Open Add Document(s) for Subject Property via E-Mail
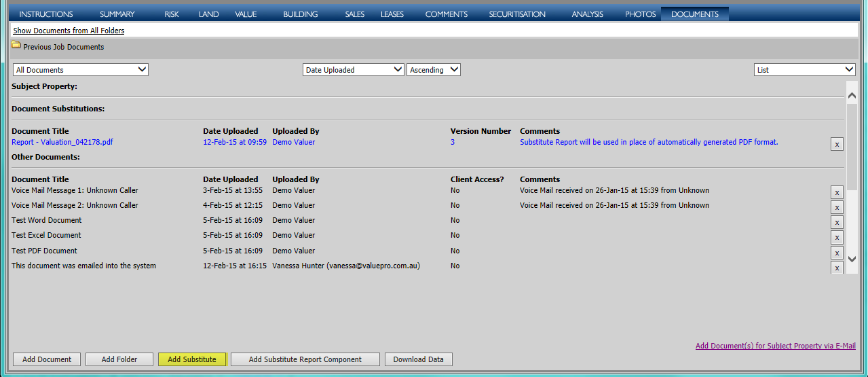 click(776, 346)
